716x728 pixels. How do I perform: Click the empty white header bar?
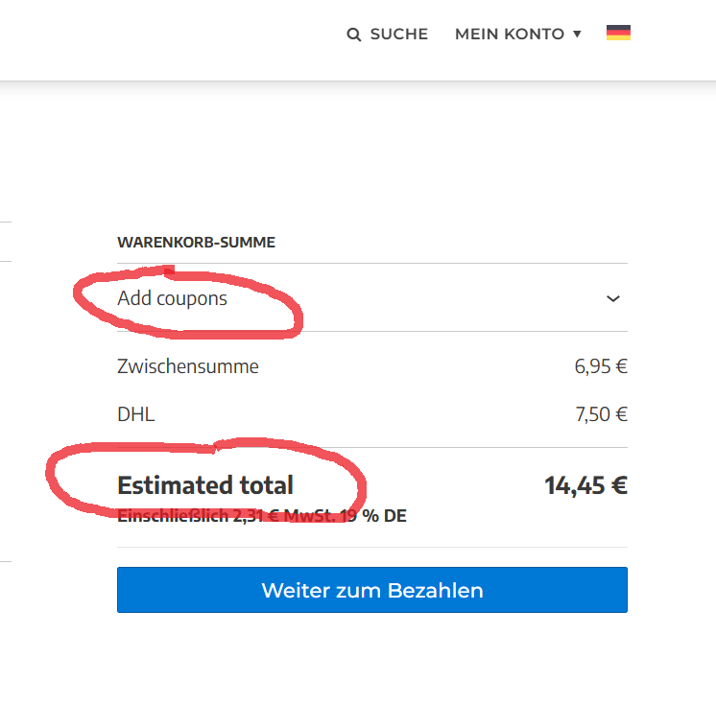coord(173,38)
